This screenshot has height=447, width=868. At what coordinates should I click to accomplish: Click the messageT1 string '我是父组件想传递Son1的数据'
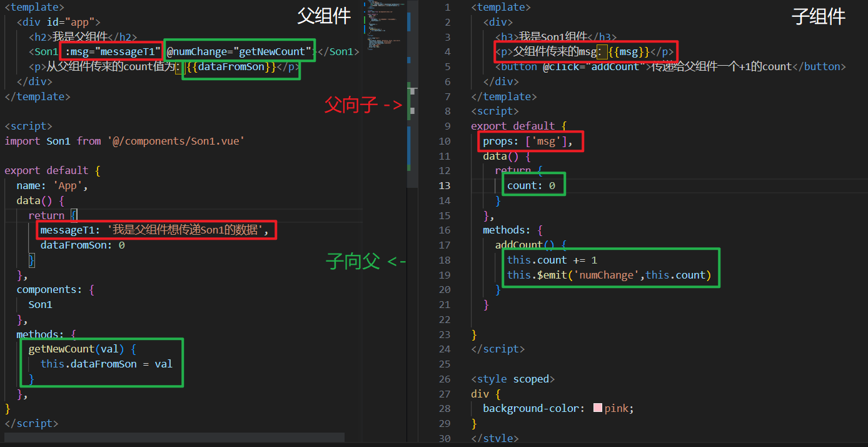tap(185, 230)
